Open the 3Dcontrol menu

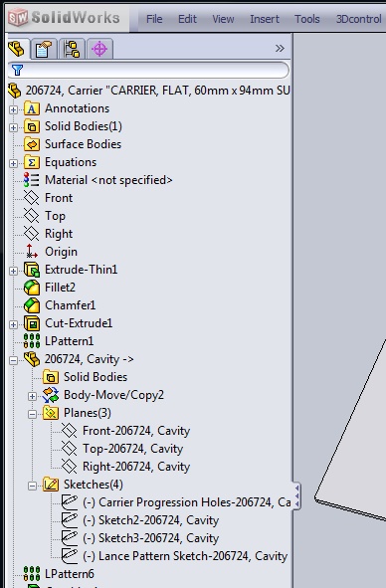pos(358,19)
